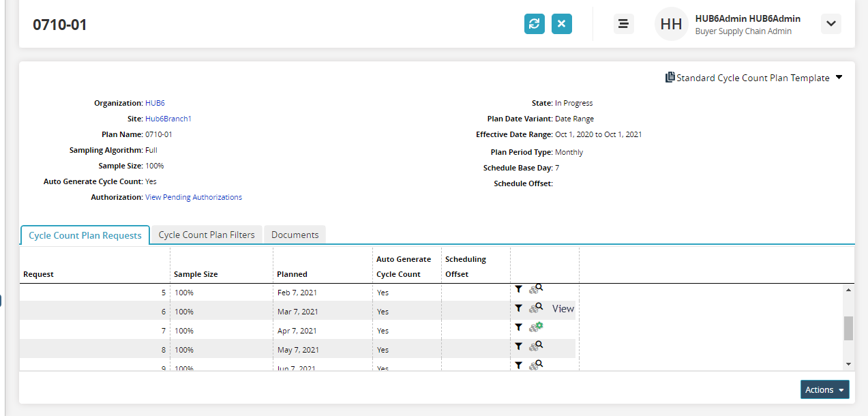The height and width of the screenshot is (416, 868).
Task: Click the view cycle count icon for request 8
Action: [536, 346]
